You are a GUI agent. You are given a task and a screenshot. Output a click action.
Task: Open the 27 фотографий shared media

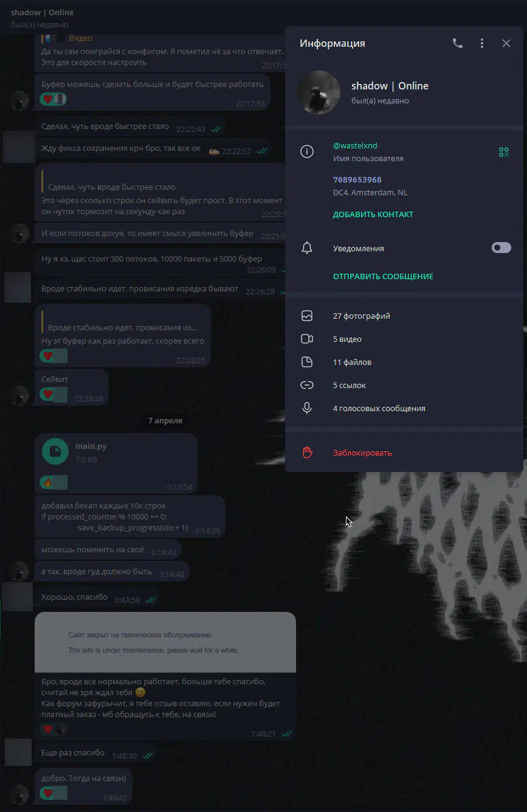[x=404, y=316]
